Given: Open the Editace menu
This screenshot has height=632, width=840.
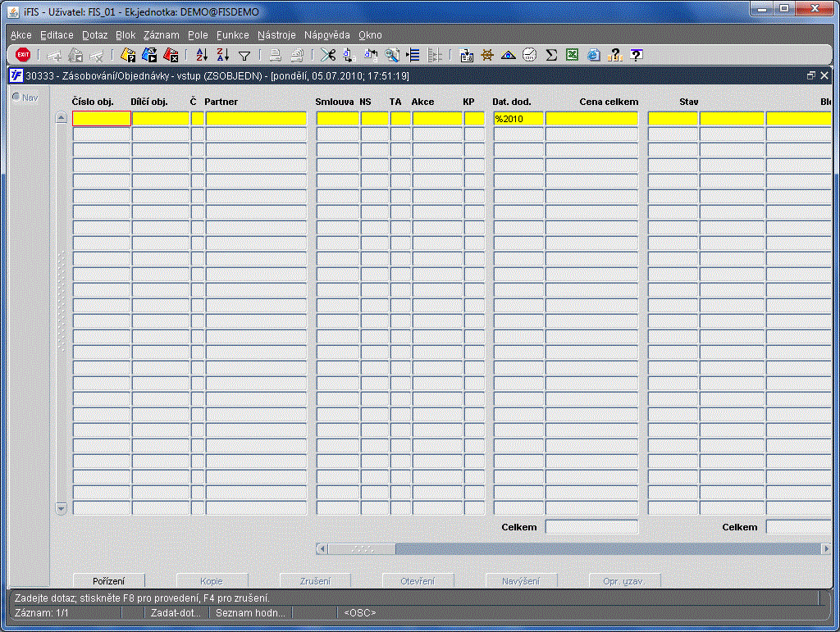Looking at the screenshot, I should click(57, 34).
